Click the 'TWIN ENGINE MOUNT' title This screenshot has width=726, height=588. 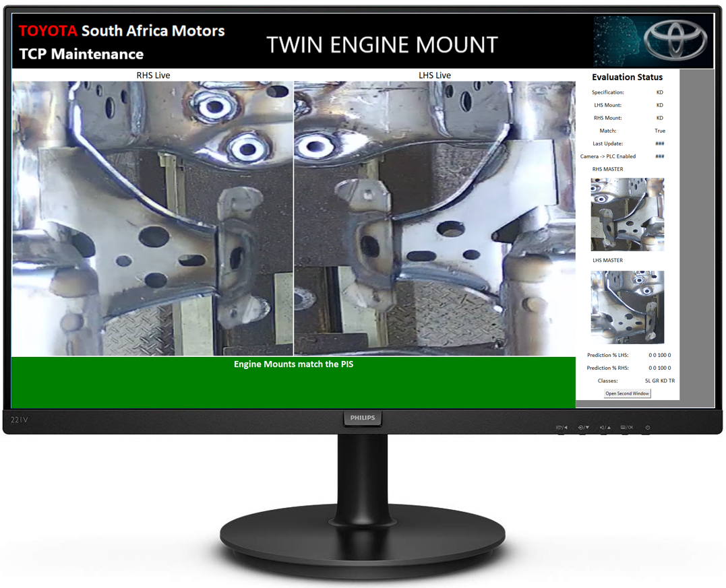pyautogui.click(x=382, y=45)
